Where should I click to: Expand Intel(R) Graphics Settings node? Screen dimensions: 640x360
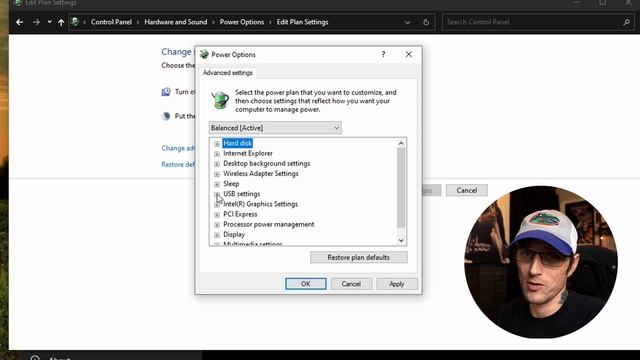click(217, 204)
